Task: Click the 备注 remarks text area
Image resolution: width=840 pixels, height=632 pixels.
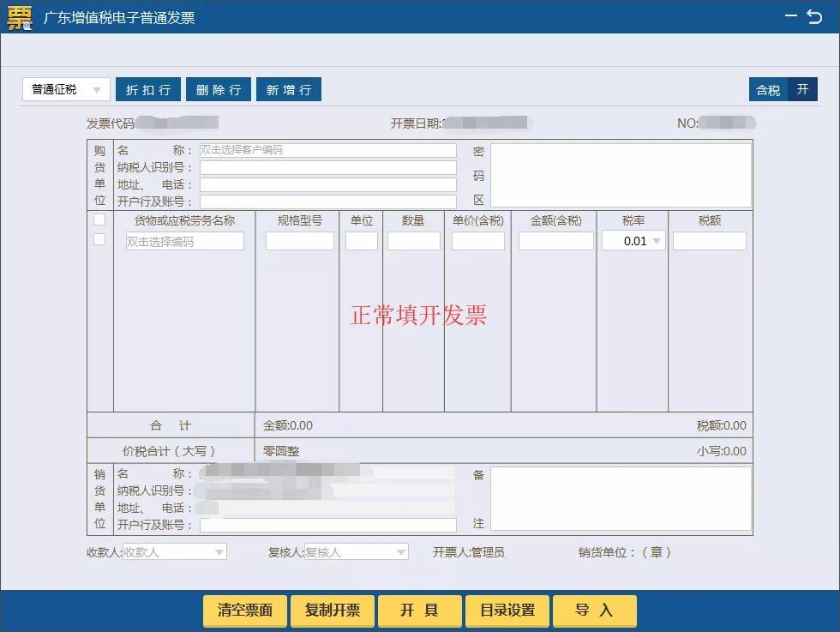Action: point(622,501)
